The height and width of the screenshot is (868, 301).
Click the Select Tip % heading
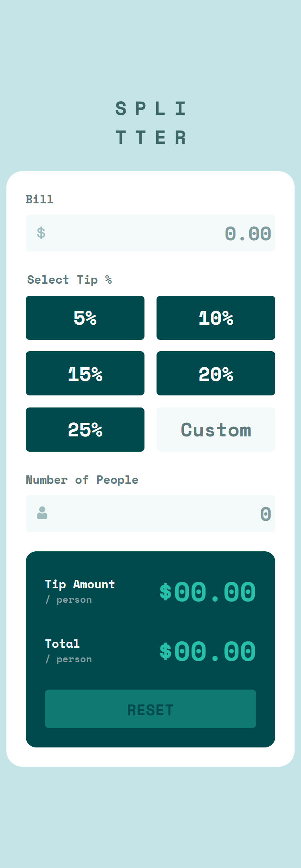pos(69,280)
